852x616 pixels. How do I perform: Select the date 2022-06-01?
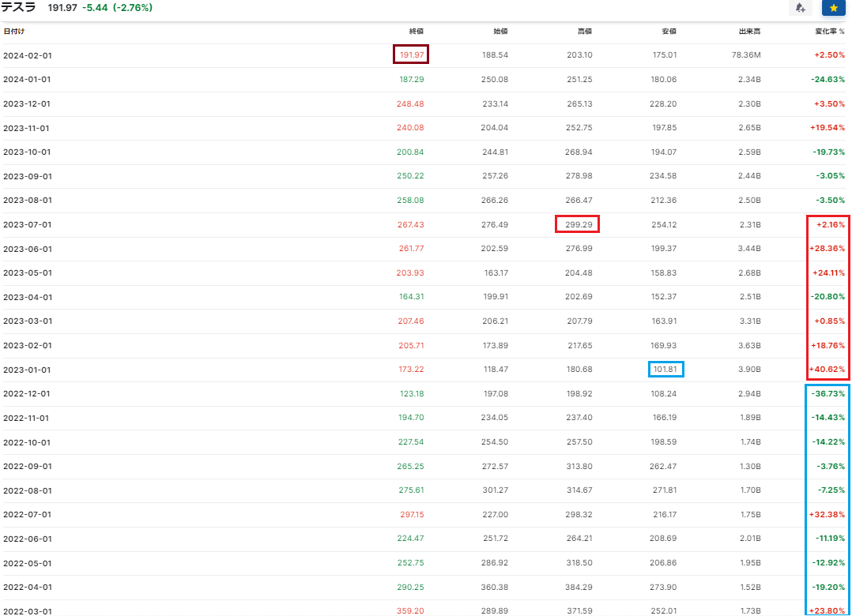[28, 539]
